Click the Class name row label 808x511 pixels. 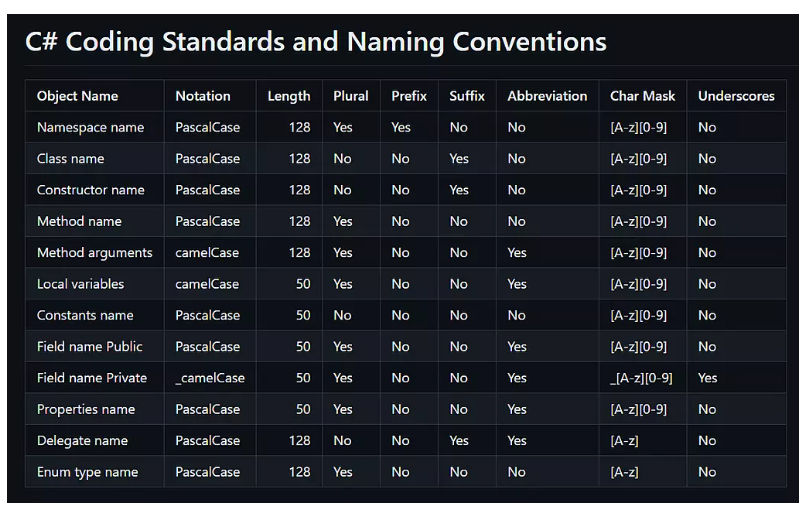point(70,159)
